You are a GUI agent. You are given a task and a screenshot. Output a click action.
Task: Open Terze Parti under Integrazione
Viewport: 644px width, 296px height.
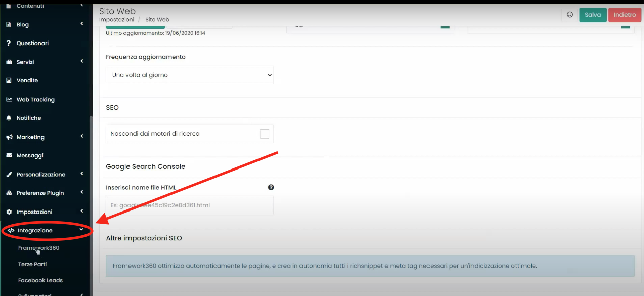pos(32,264)
